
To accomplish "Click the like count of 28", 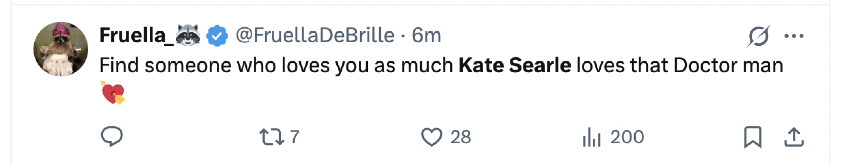I will pos(461,137).
